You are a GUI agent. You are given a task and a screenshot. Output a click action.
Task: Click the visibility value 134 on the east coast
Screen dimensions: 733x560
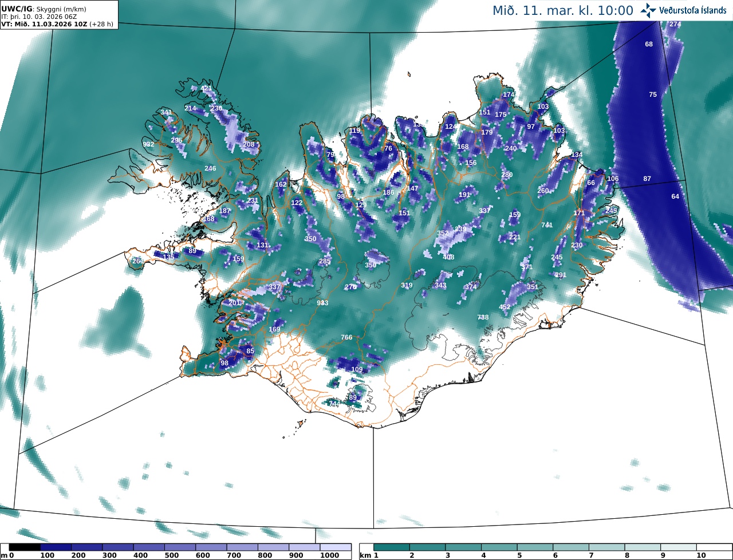tap(577, 155)
